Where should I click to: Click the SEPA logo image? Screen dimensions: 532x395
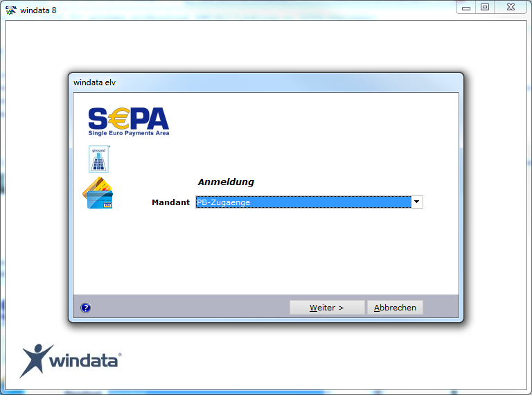(x=129, y=122)
